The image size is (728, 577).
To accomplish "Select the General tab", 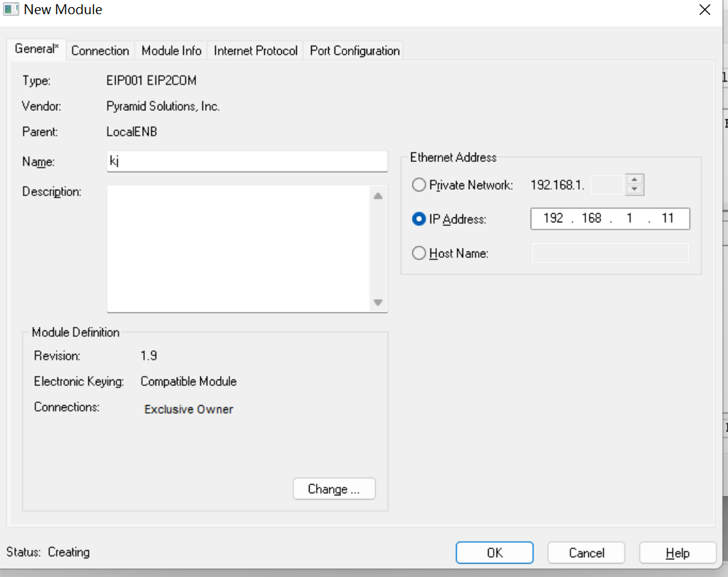I will pos(37,50).
